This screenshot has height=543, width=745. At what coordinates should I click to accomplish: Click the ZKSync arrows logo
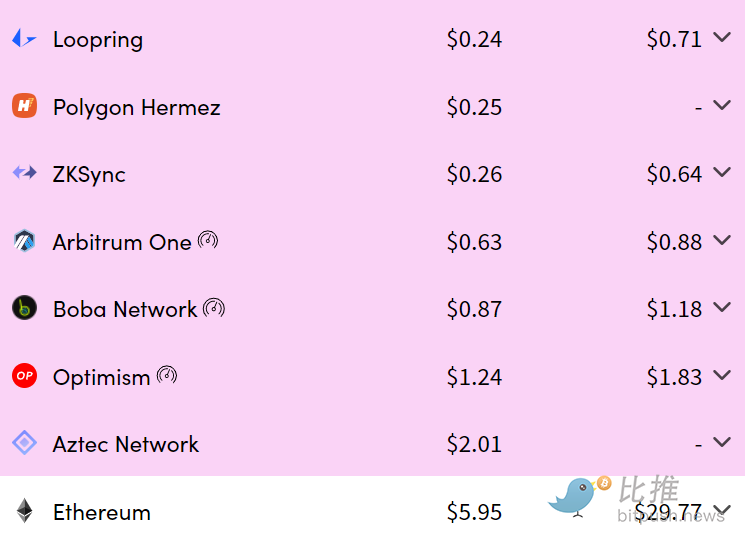[x=24, y=172]
